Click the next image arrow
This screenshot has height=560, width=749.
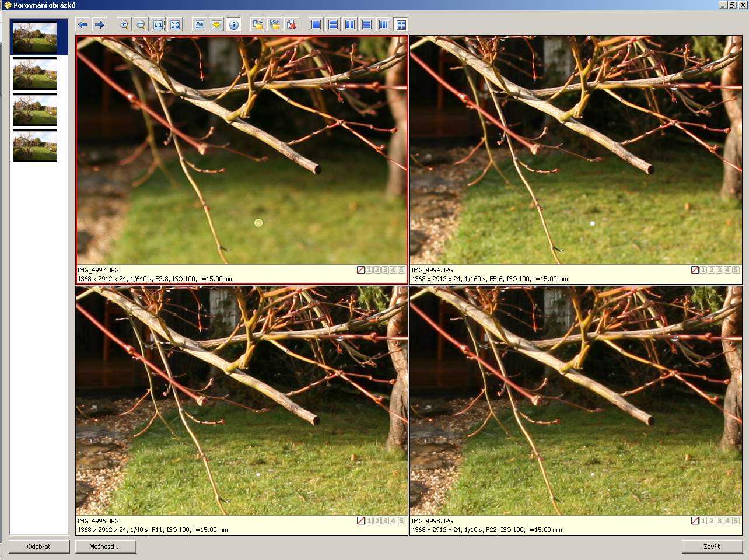[x=100, y=24]
